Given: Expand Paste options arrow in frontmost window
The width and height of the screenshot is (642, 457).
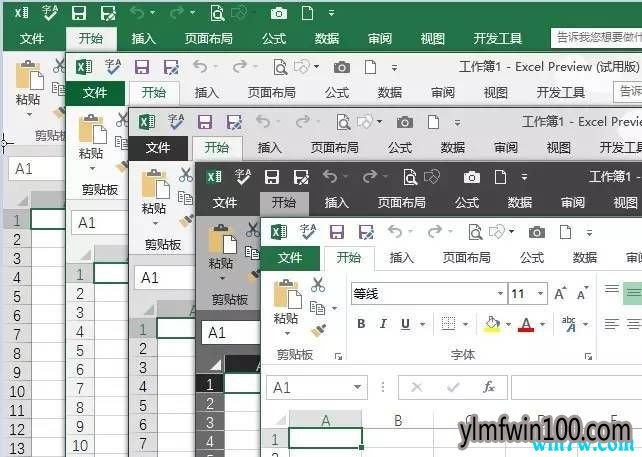Looking at the screenshot, I should 287,334.
